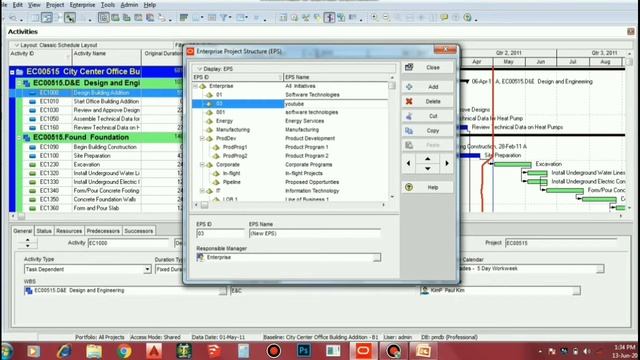Click the help question-mark toolbar icon
Image resolution: width=640 pixels, height=360 pixels.
point(468,18)
